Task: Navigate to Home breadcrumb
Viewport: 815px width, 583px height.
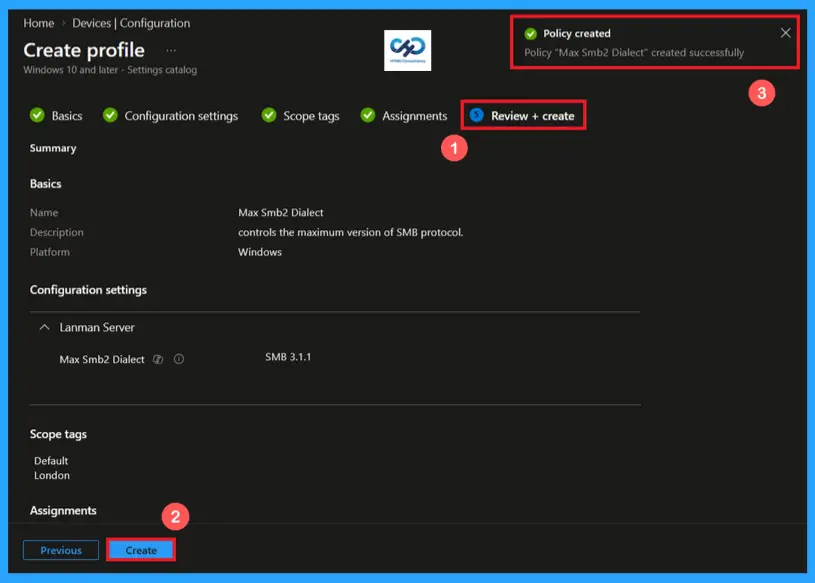Action: coord(38,23)
